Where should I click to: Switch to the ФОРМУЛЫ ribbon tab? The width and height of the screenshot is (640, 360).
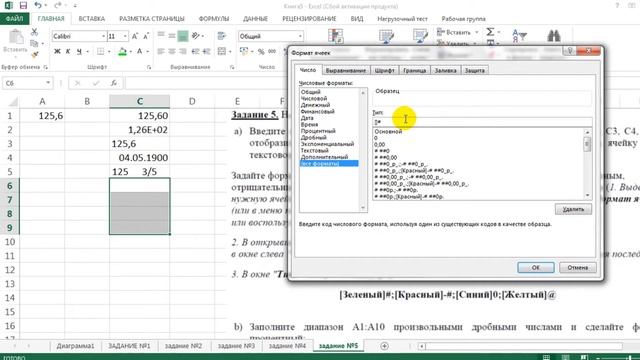coord(214,19)
